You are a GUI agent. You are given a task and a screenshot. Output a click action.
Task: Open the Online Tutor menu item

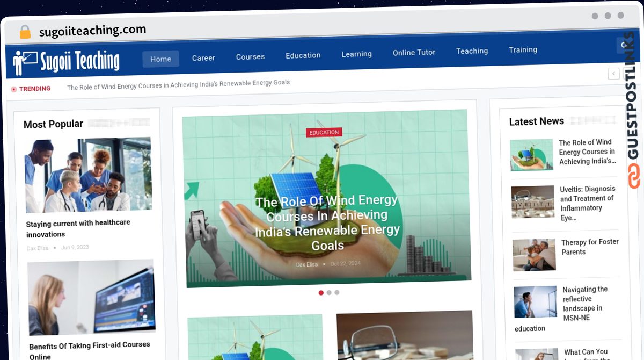[x=414, y=52]
